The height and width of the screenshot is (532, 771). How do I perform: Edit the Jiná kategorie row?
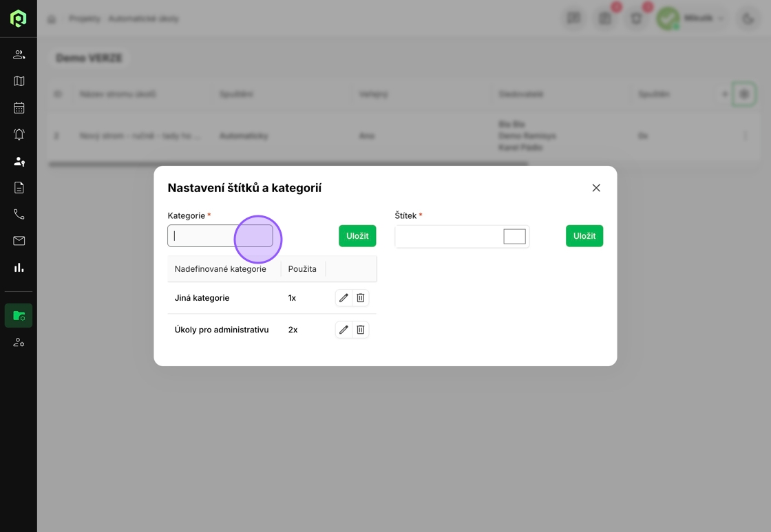(344, 298)
